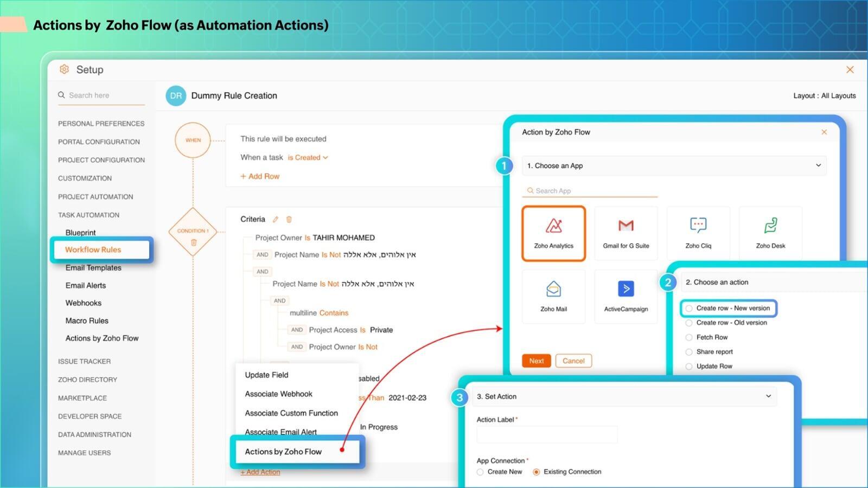Click the search magnifier icon in sidebar
Image resolution: width=868 pixels, height=488 pixels.
(x=61, y=95)
